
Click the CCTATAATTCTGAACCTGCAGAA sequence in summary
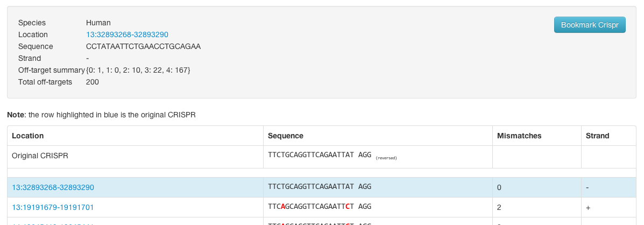(143, 46)
